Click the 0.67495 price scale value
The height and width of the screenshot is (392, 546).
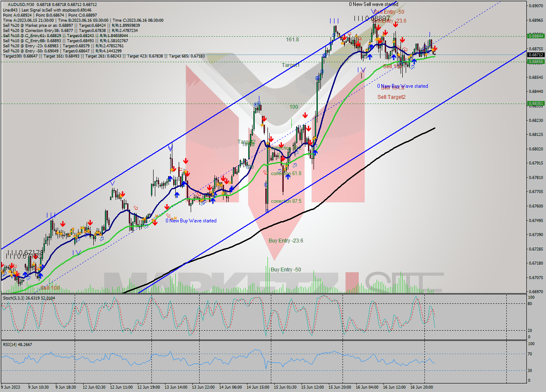[536, 220]
